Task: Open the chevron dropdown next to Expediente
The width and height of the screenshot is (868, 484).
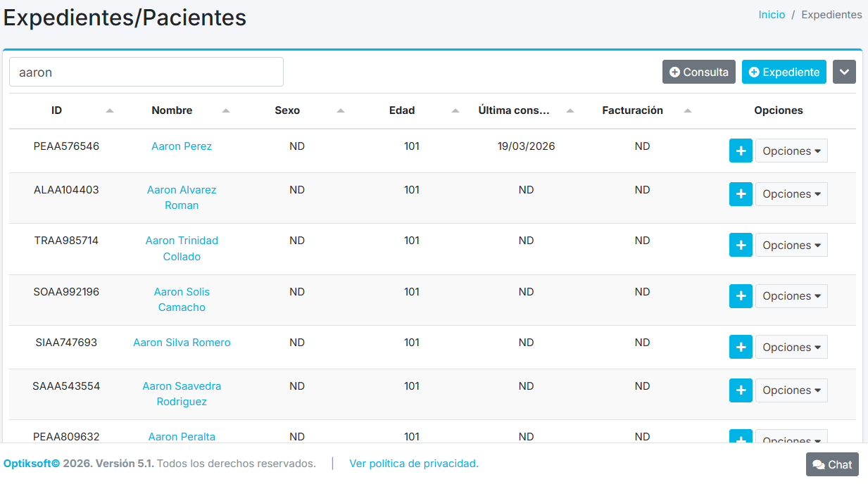Action: click(x=844, y=72)
